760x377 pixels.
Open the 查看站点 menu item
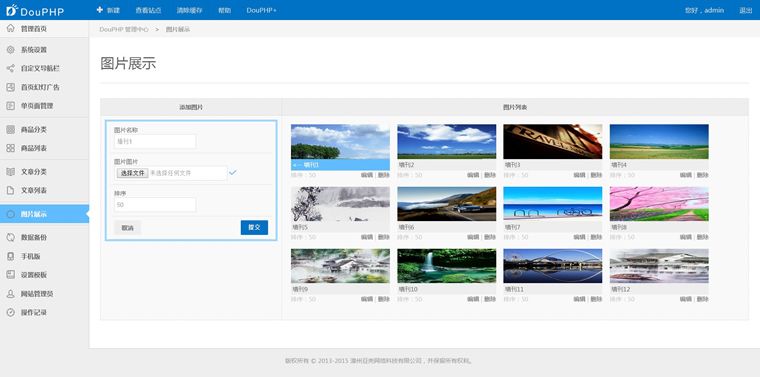(x=148, y=10)
